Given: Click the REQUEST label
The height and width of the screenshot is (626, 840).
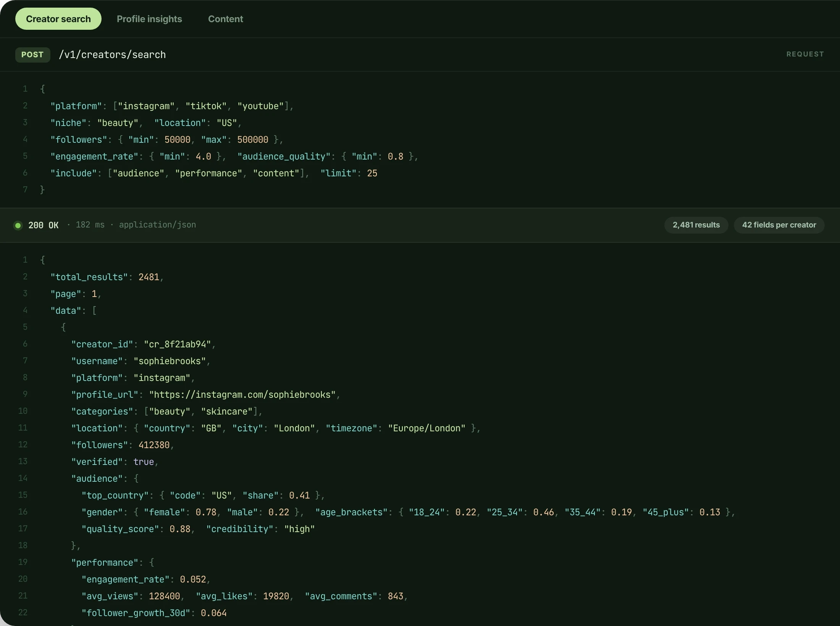Looking at the screenshot, I should click(805, 54).
